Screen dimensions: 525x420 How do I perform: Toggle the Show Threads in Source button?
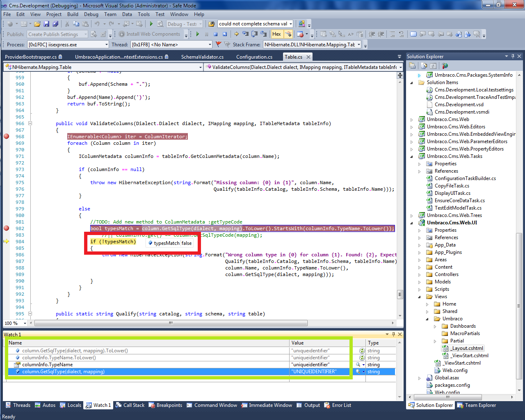point(288,34)
